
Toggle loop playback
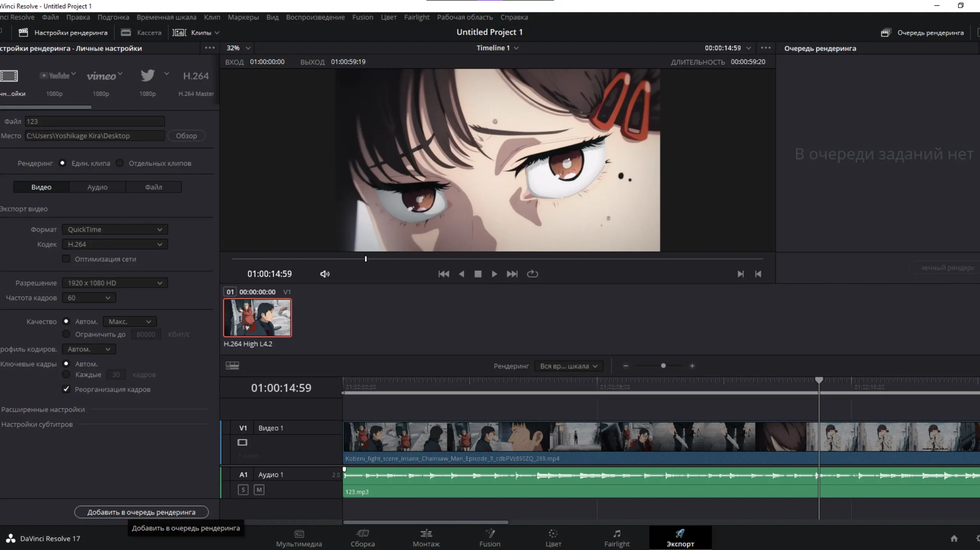pyautogui.click(x=532, y=274)
